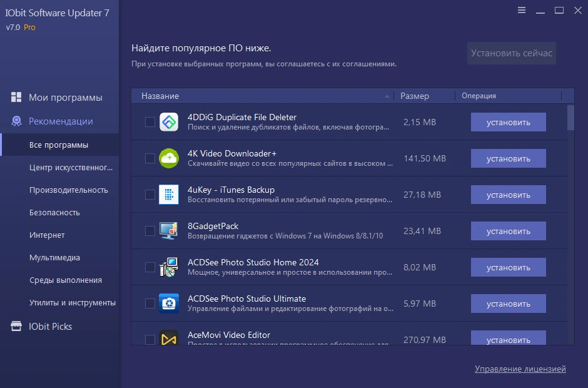Click the 2,15 MB size value
The width and height of the screenshot is (588, 388).
point(420,122)
